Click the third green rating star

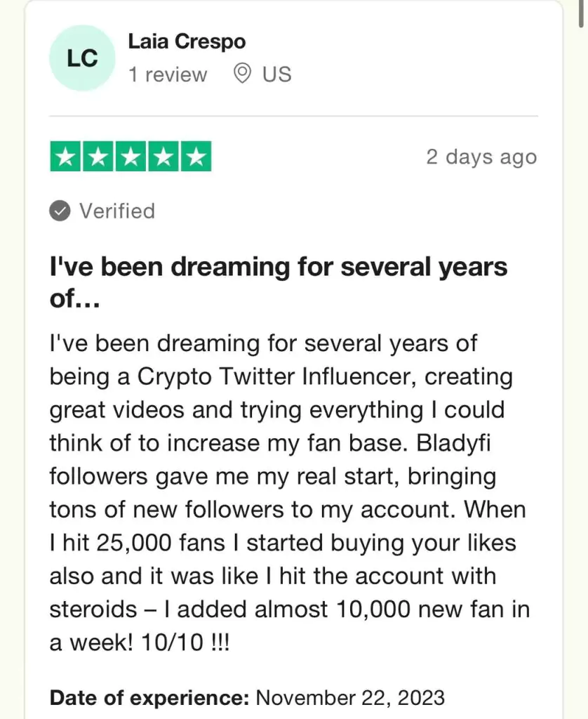click(131, 157)
